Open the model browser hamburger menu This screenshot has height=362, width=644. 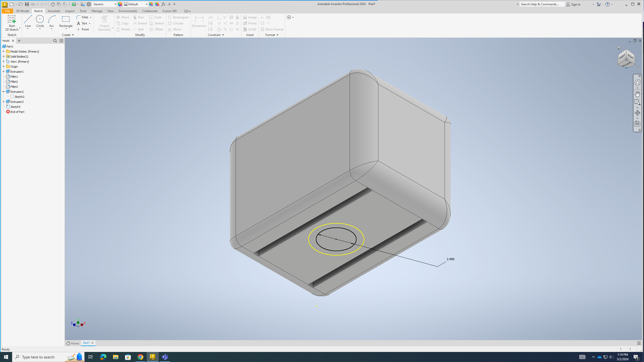click(x=61, y=41)
